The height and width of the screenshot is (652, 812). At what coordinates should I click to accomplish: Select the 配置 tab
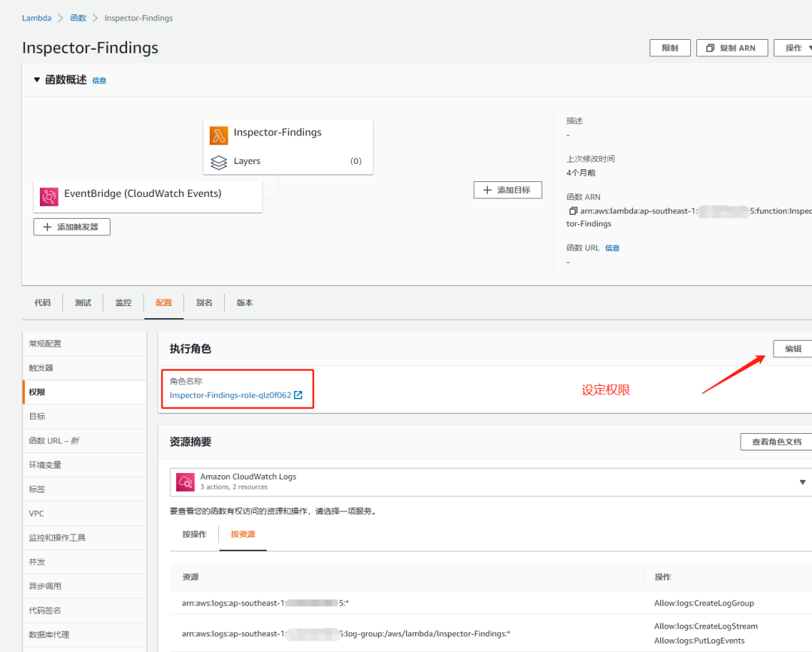pyautogui.click(x=164, y=303)
